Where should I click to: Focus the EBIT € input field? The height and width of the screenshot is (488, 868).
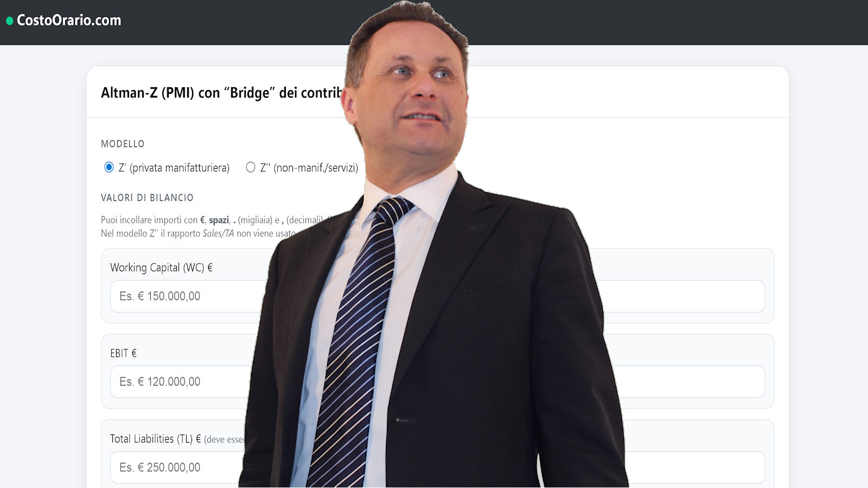437,382
